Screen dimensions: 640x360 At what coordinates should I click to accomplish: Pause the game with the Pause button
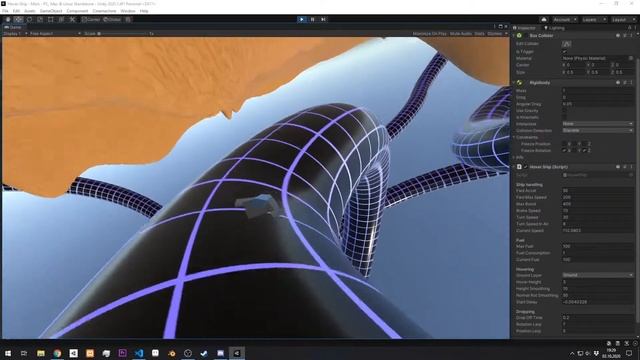click(x=313, y=19)
